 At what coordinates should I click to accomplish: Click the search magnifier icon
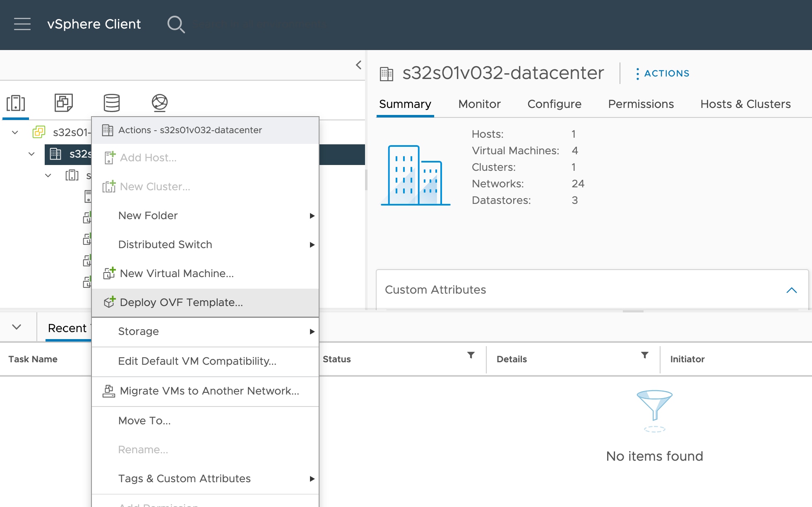coord(176,24)
